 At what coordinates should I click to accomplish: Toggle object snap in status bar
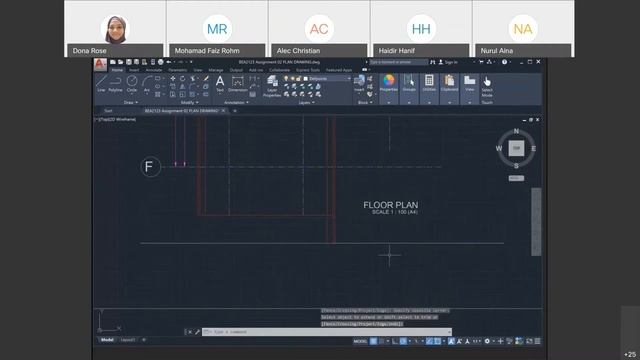pyautogui.click(x=438, y=341)
